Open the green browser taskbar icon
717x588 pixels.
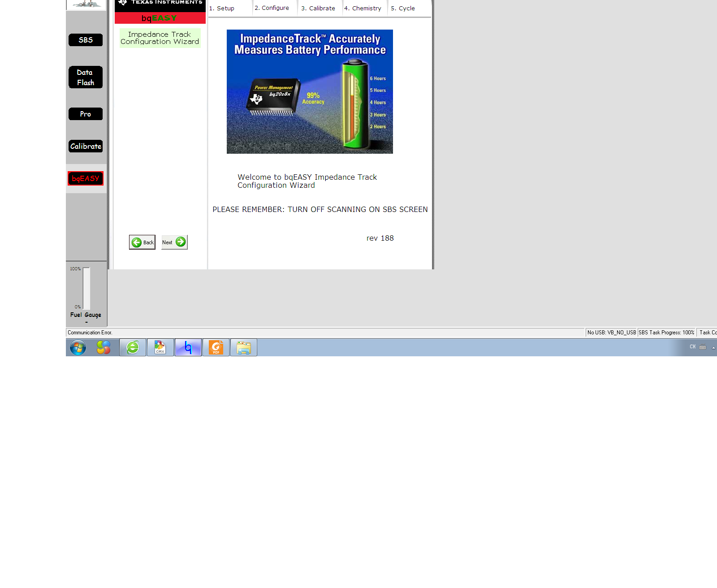133,347
